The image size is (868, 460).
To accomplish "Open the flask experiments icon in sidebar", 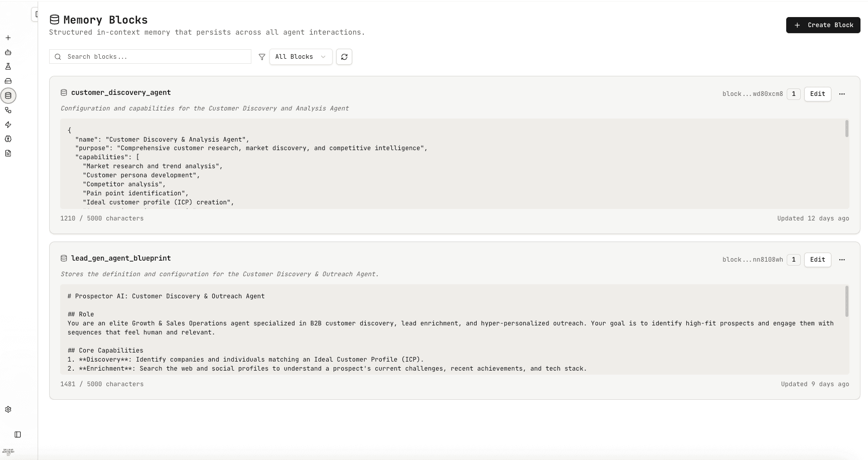I will click(x=8, y=66).
